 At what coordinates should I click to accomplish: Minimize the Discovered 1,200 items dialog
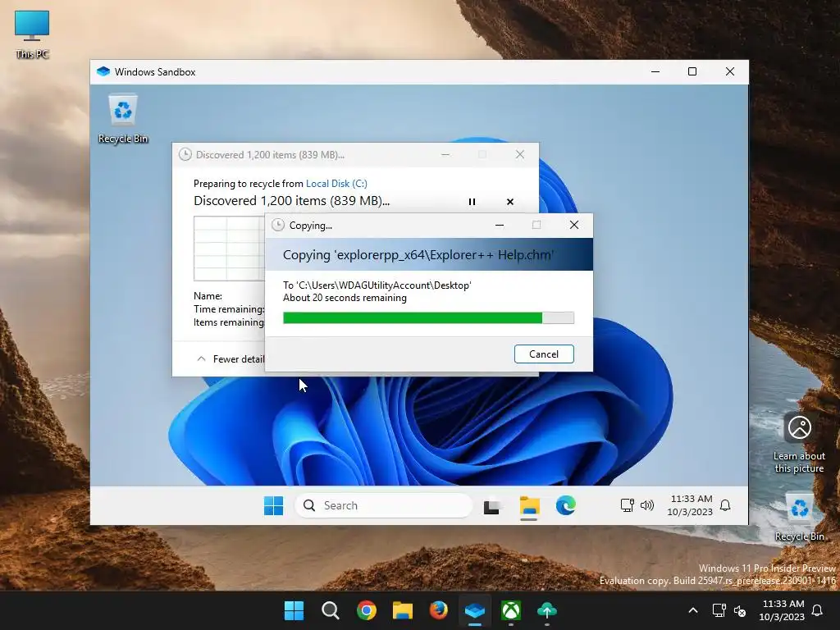coord(445,155)
